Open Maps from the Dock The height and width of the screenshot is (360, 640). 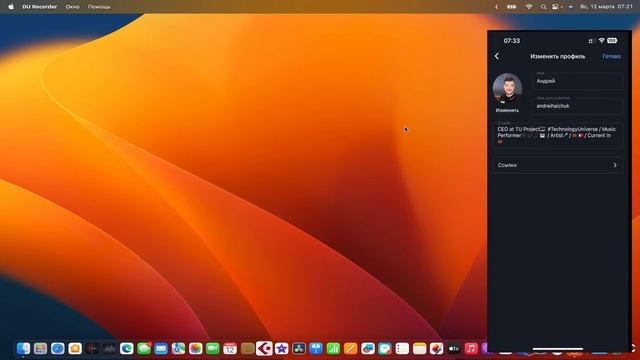(178, 348)
